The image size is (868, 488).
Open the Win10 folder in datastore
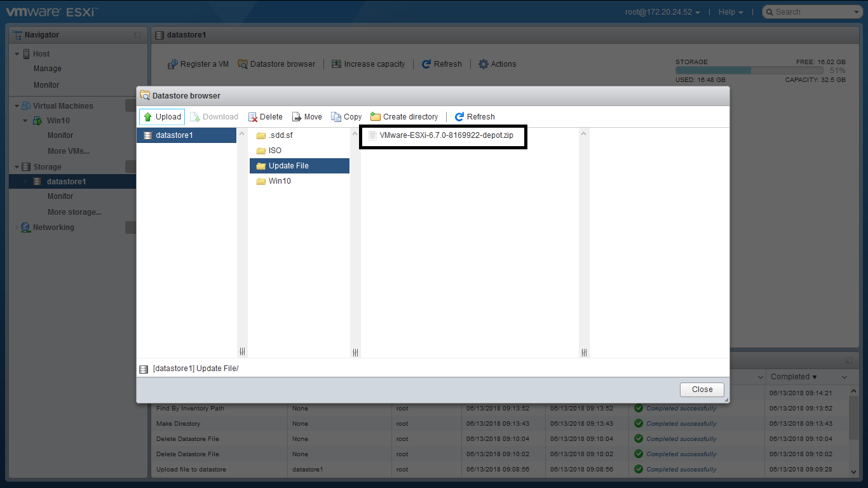[x=279, y=181]
